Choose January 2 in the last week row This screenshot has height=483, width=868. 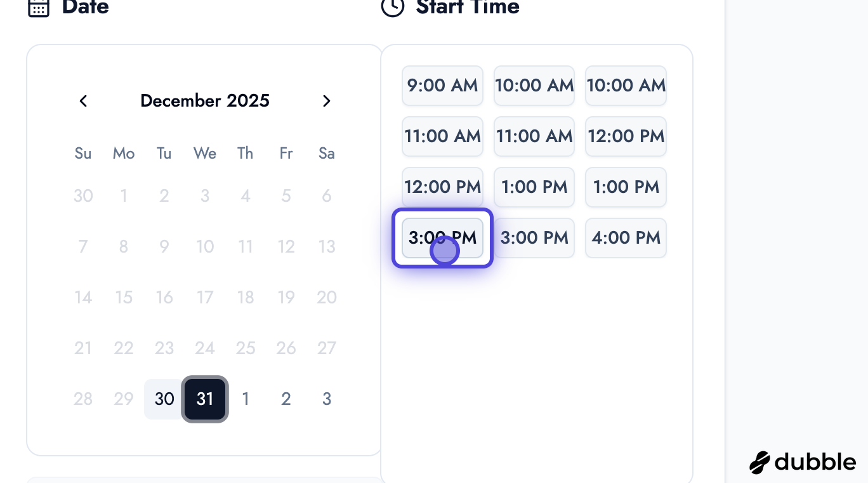point(286,399)
